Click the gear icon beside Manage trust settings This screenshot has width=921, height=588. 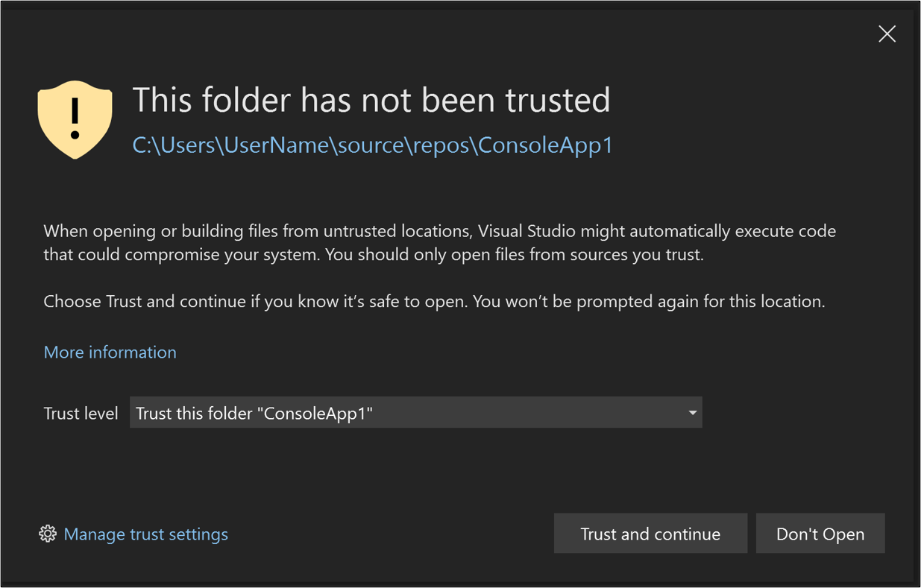point(48,534)
